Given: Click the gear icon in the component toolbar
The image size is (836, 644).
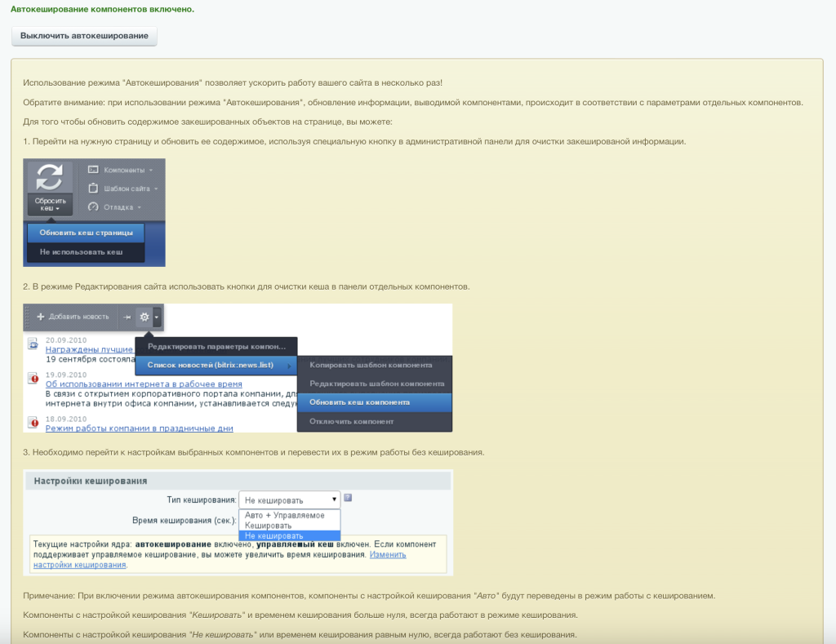Looking at the screenshot, I should 145,318.
